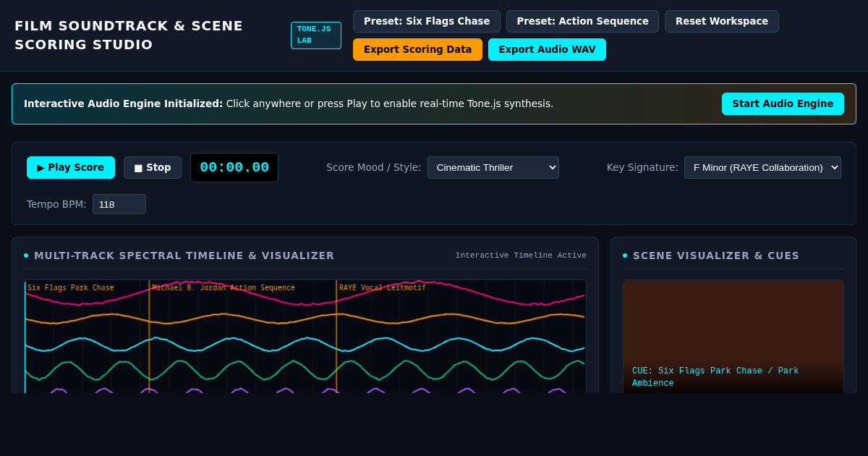Load the Action Sequence preset
The height and width of the screenshot is (456, 868).
(x=582, y=21)
